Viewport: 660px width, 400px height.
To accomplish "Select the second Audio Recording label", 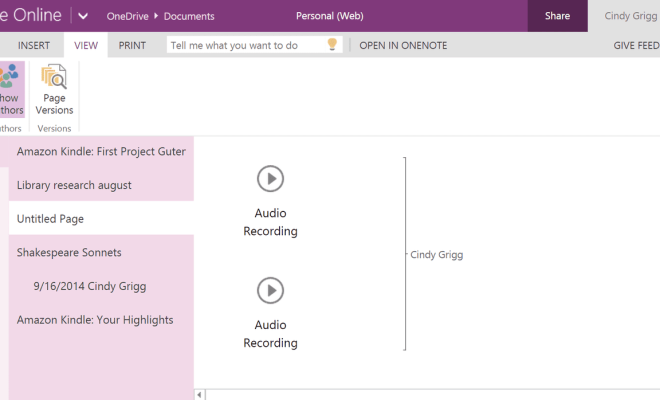I will pyautogui.click(x=270, y=334).
